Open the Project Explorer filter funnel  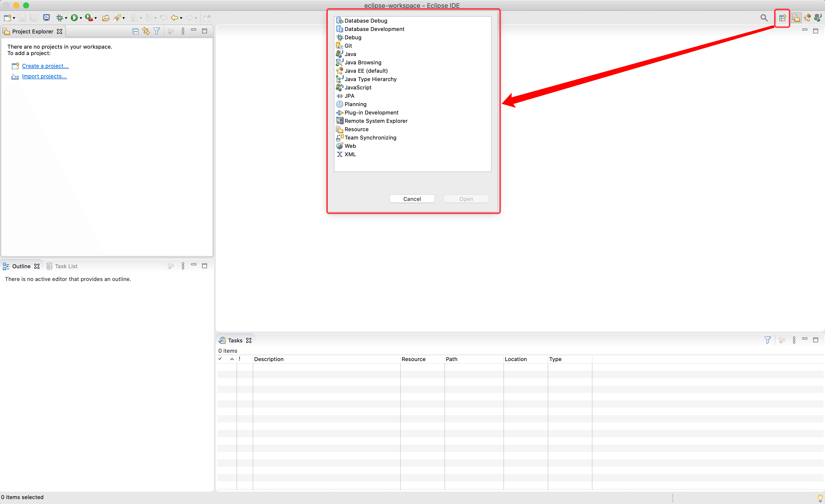157,31
